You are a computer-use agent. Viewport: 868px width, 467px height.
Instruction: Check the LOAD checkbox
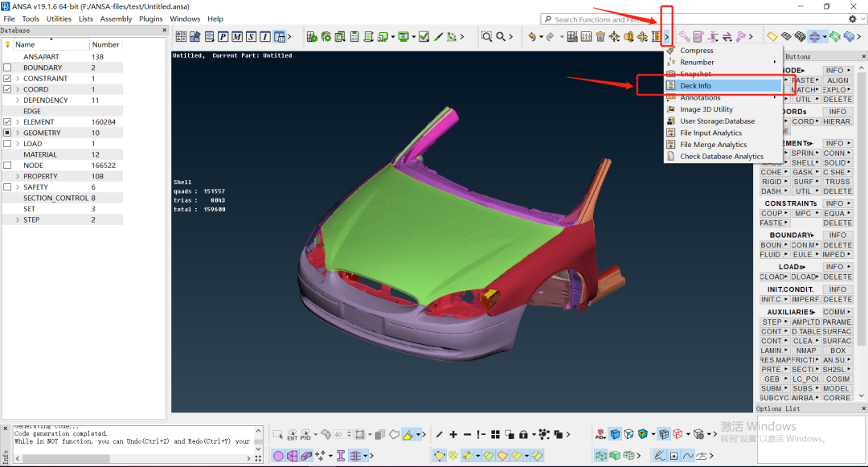pos(7,143)
